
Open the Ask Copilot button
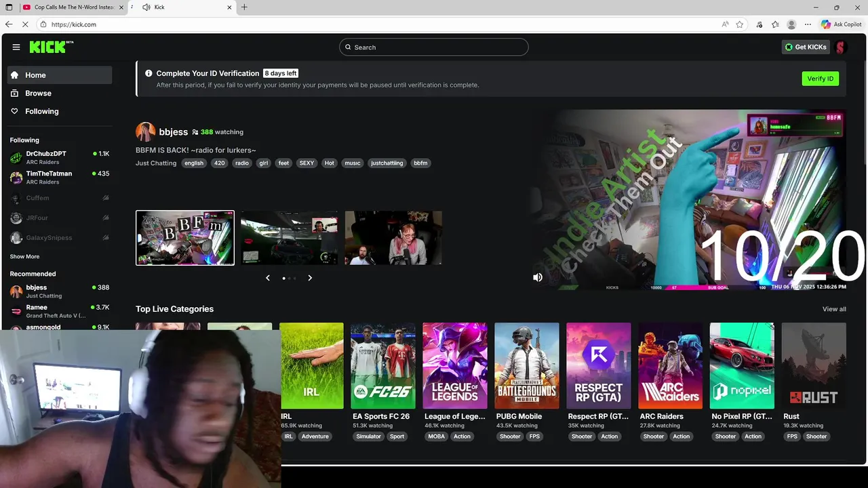841,24
